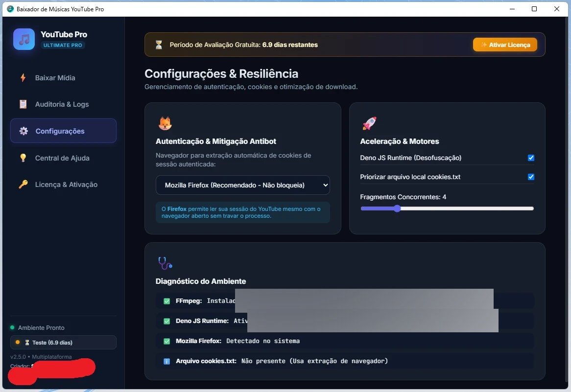The height and width of the screenshot is (392, 571).
Task: Click the key Licença & Ativação icon
Action: (23, 184)
